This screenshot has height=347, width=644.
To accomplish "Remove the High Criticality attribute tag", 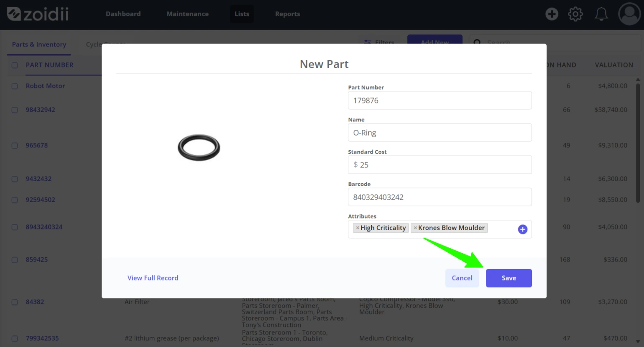I will 358,228.
